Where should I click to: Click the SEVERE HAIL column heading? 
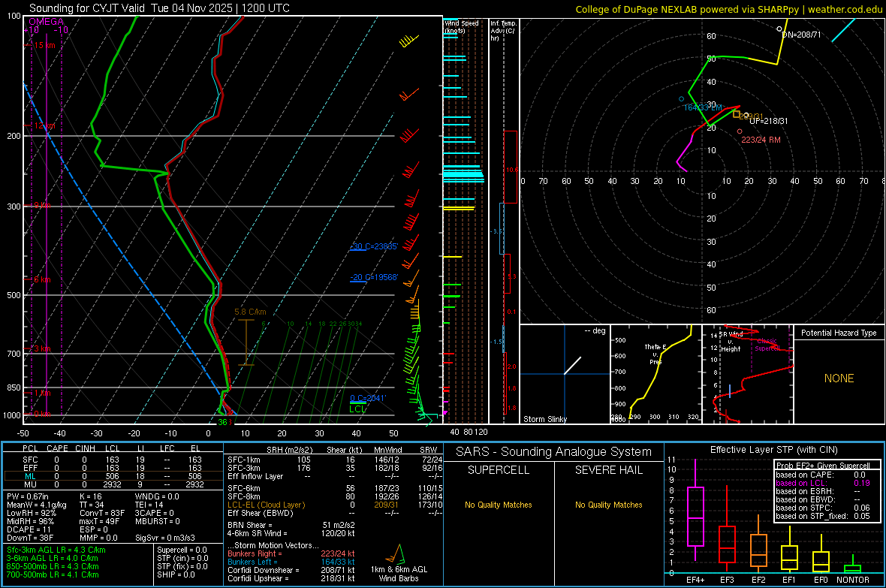(x=608, y=470)
